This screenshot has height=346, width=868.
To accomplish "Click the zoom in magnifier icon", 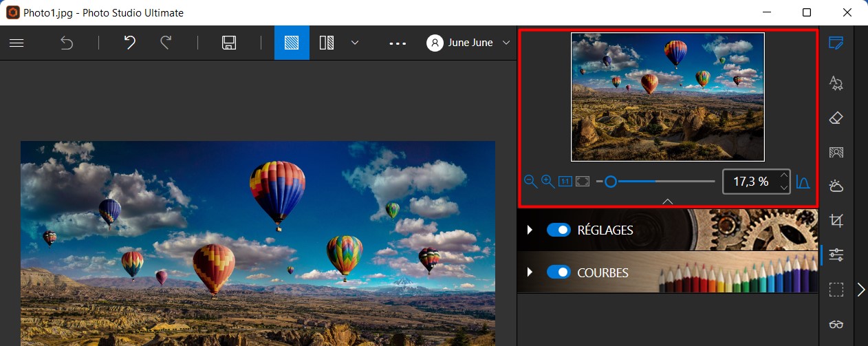I will [x=547, y=182].
